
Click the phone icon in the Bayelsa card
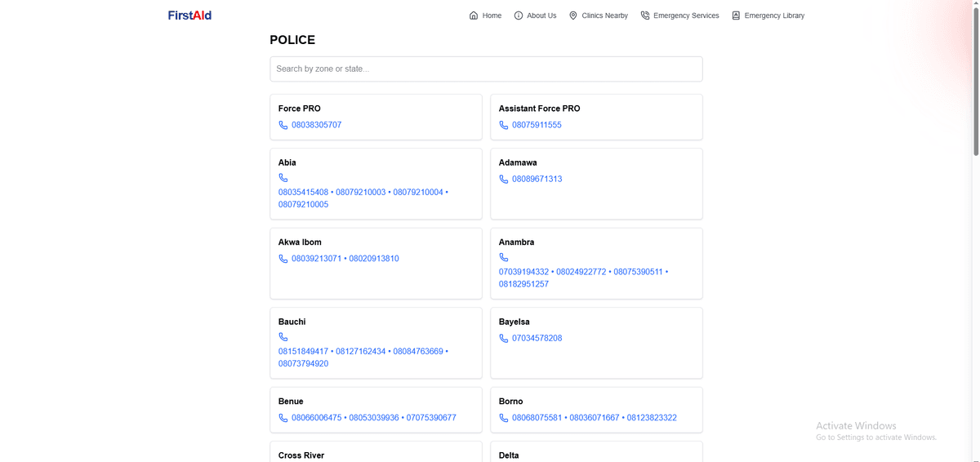point(504,338)
